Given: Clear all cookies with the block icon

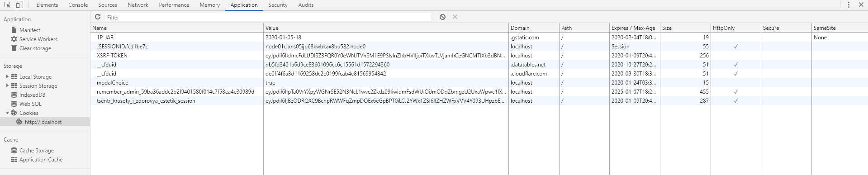Looking at the screenshot, I should point(442,17).
